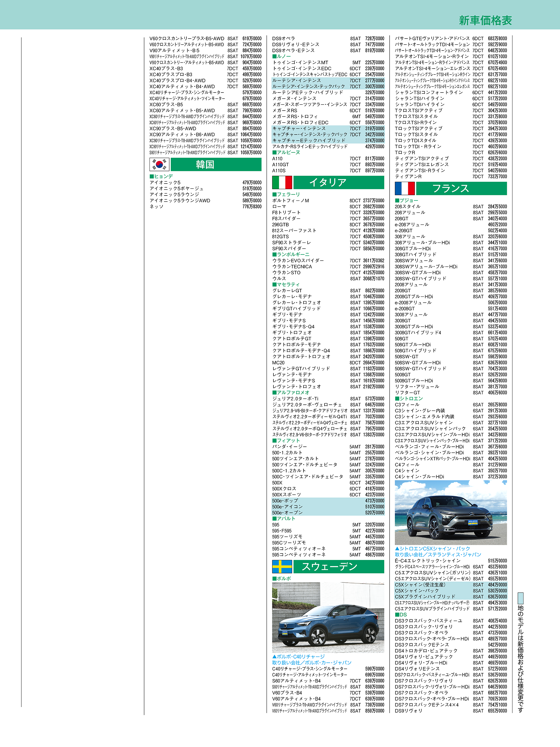
Task: Select the イタリア section header
Action: (339, 182)
